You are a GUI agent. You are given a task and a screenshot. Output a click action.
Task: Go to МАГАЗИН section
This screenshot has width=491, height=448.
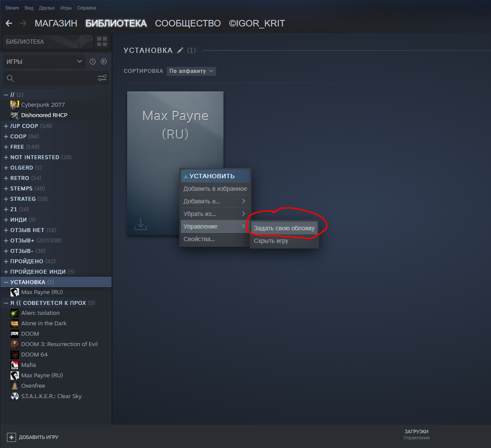pos(56,23)
